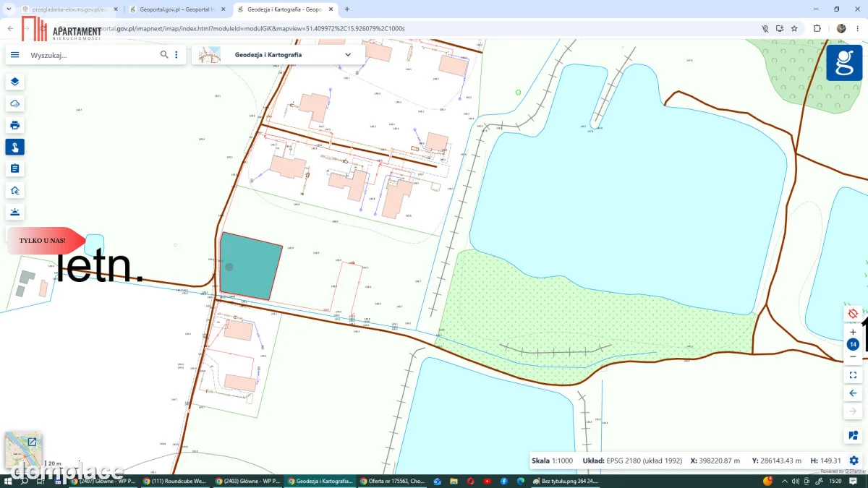The height and width of the screenshot is (488, 868).
Task: Close the Geodezja i Kartografia browser tab
Action: [x=331, y=9]
